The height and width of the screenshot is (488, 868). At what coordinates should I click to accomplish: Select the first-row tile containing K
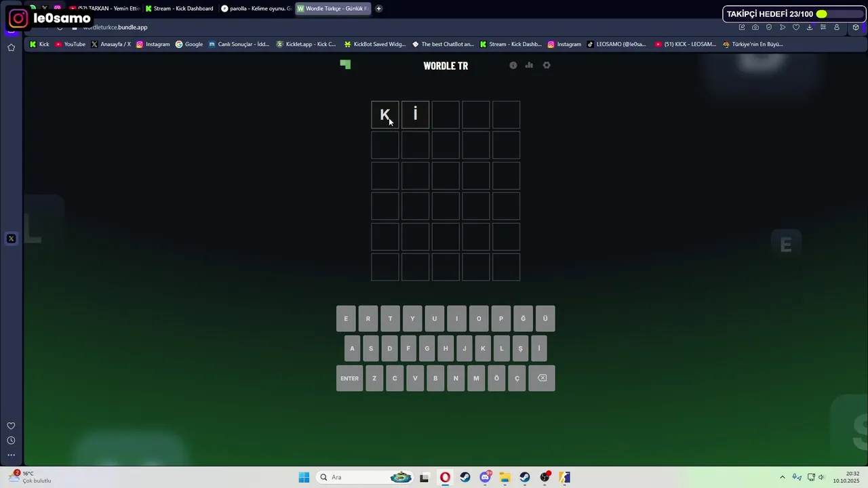click(385, 115)
